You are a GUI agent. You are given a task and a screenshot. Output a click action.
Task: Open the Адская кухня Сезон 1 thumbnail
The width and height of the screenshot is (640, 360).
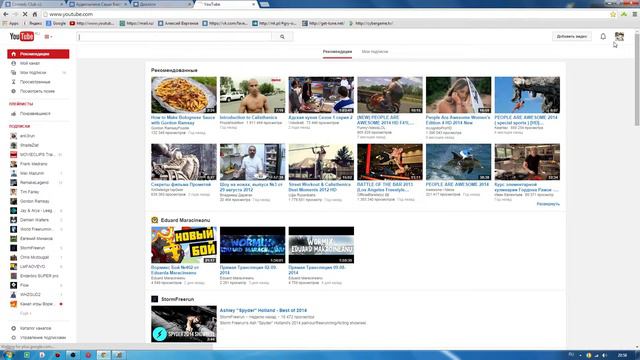coord(321,95)
